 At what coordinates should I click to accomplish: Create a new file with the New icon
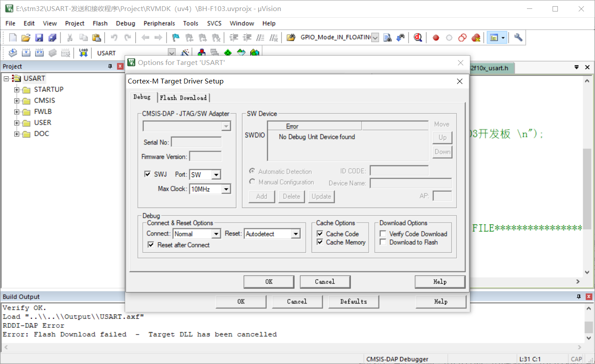(13, 38)
